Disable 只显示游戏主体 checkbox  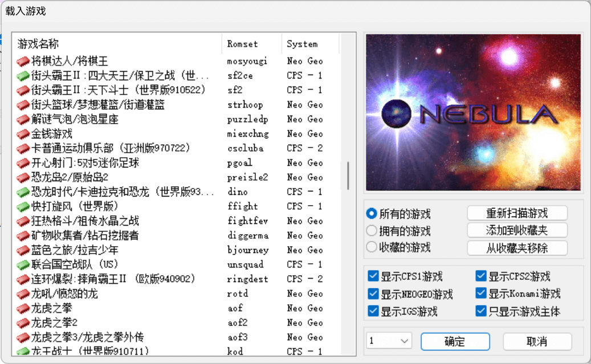(480, 311)
